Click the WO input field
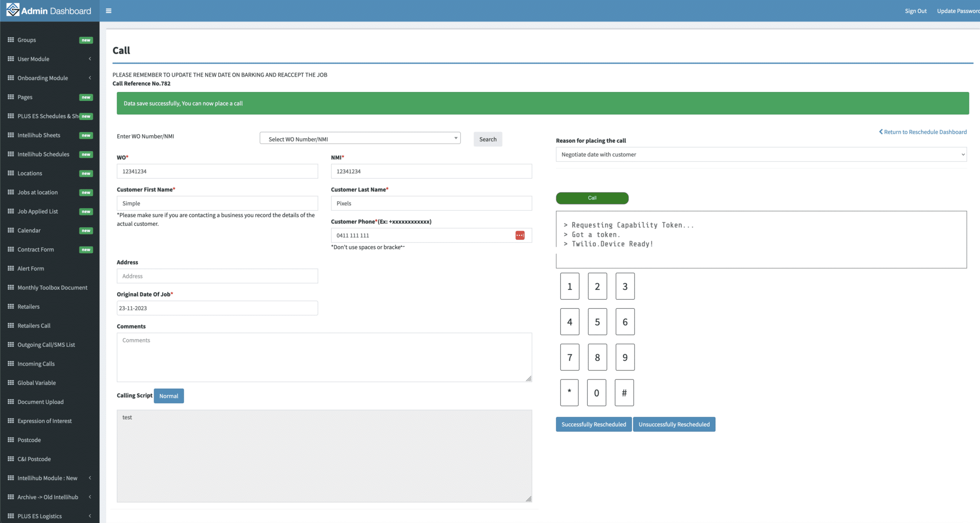 217,171
